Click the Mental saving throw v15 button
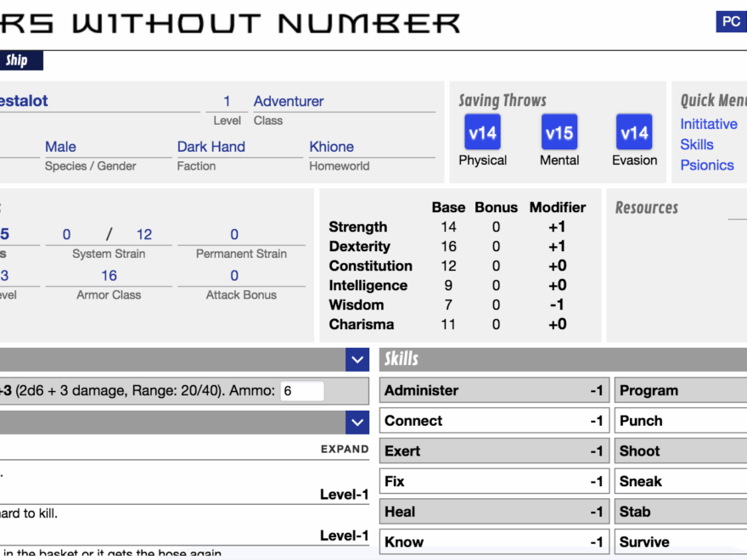This screenshot has height=560, width=747. (x=559, y=132)
